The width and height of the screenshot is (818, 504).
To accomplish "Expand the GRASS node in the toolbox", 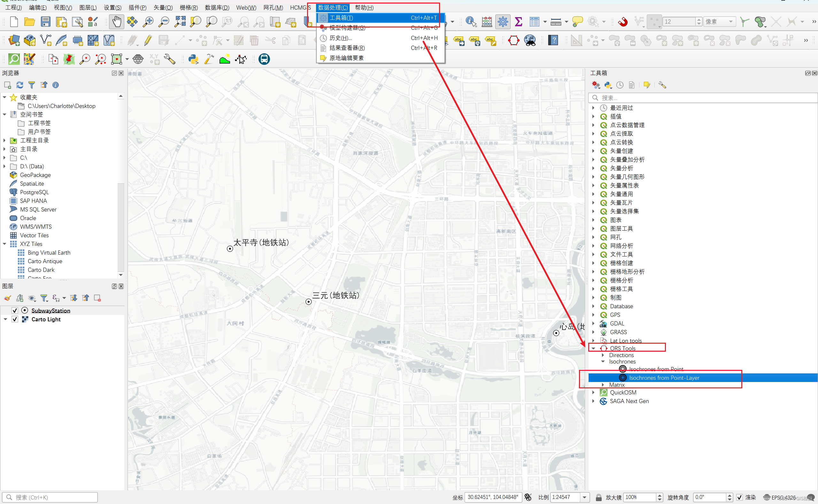I will 593,332.
